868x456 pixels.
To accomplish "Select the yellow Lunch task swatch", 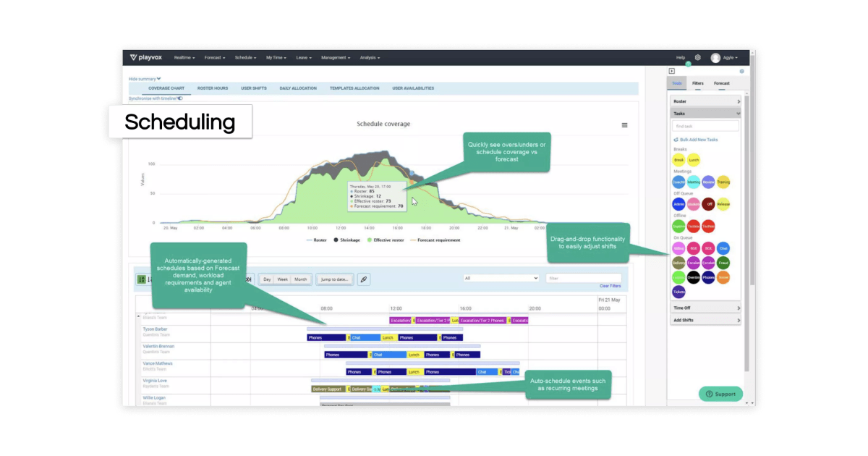I will pos(694,159).
